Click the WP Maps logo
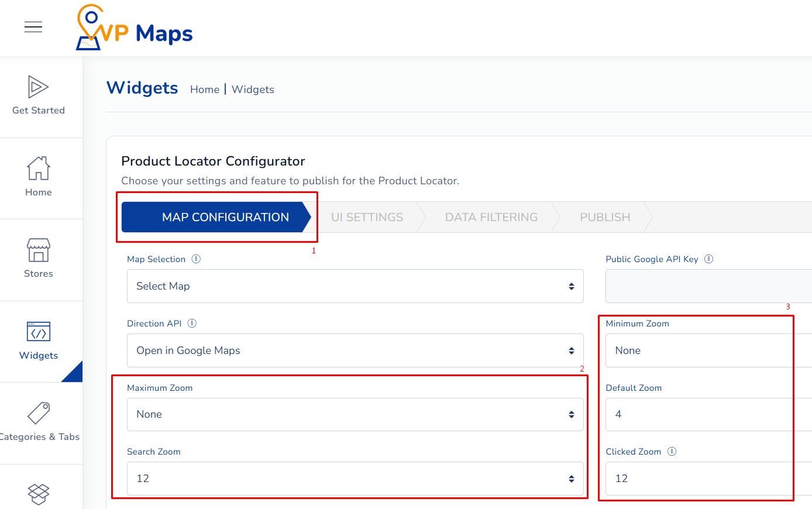This screenshot has width=812, height=509. 133,27
